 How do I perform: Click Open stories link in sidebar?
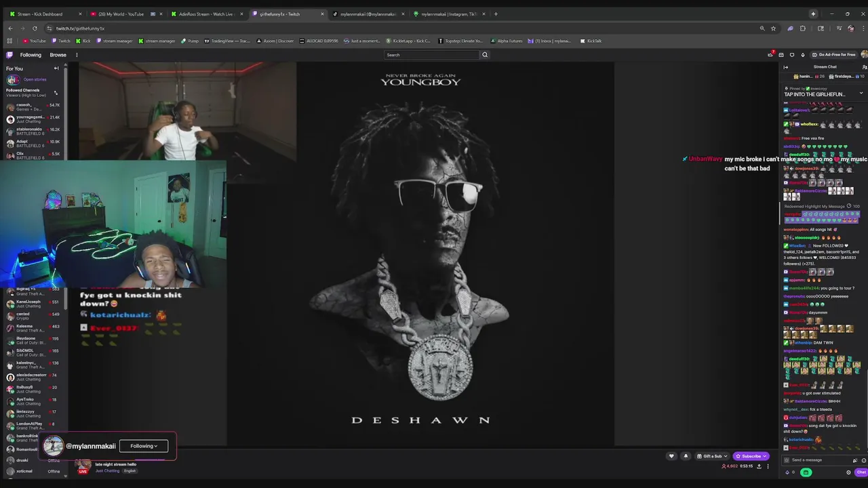[35, 79]
